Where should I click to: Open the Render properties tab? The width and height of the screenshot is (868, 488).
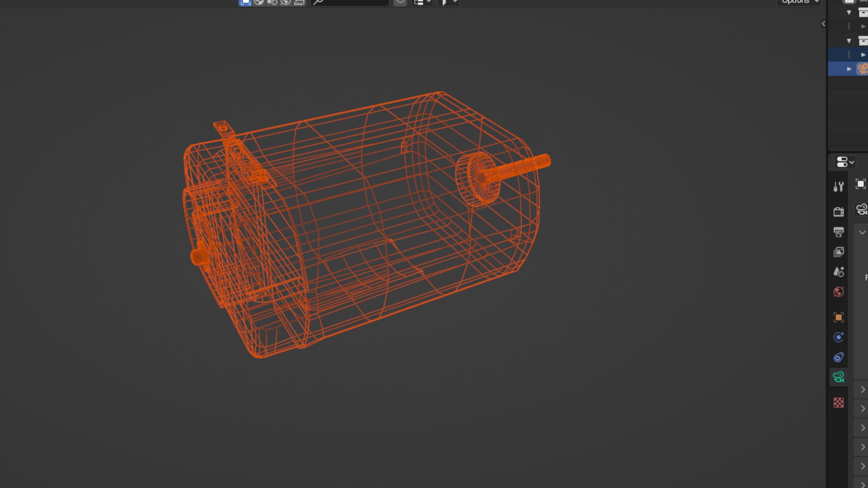[839, 211]
